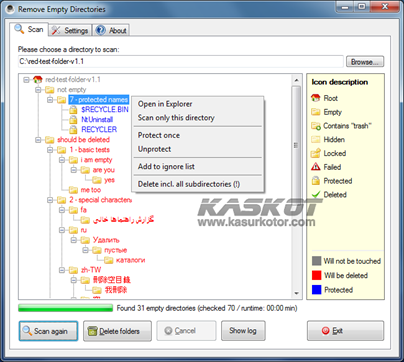Viewport: 404px width, 362px height.
Task: Collapse the 'i am empty' node
Action: tap(62, 160)
